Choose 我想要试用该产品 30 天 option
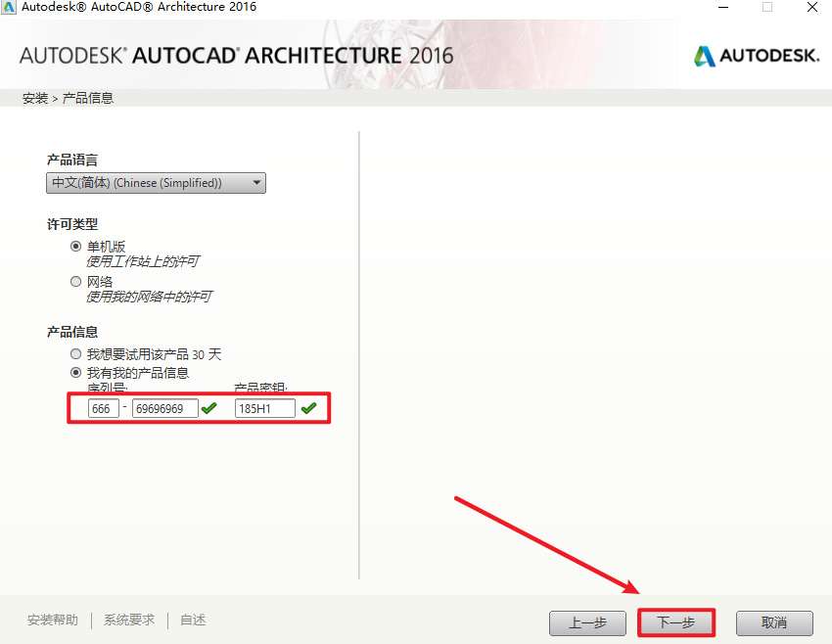The width and height of the screenshot is (832, 644). [x=76, y=354]
